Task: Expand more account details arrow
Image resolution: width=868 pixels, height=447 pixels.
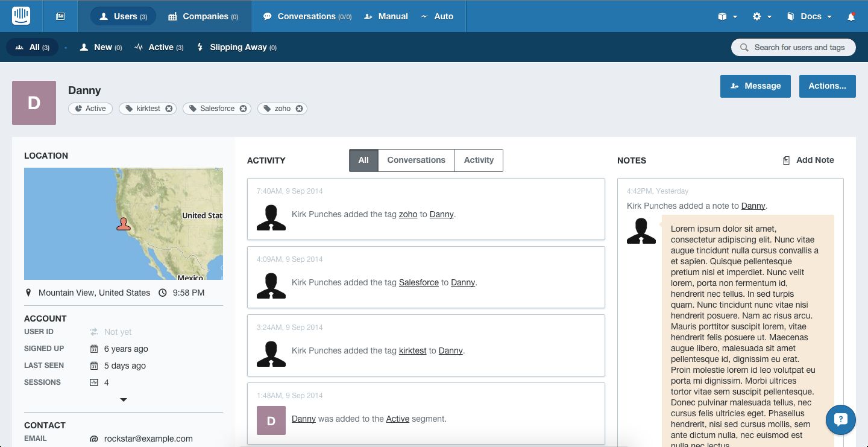Action: (x=124, y=399)
